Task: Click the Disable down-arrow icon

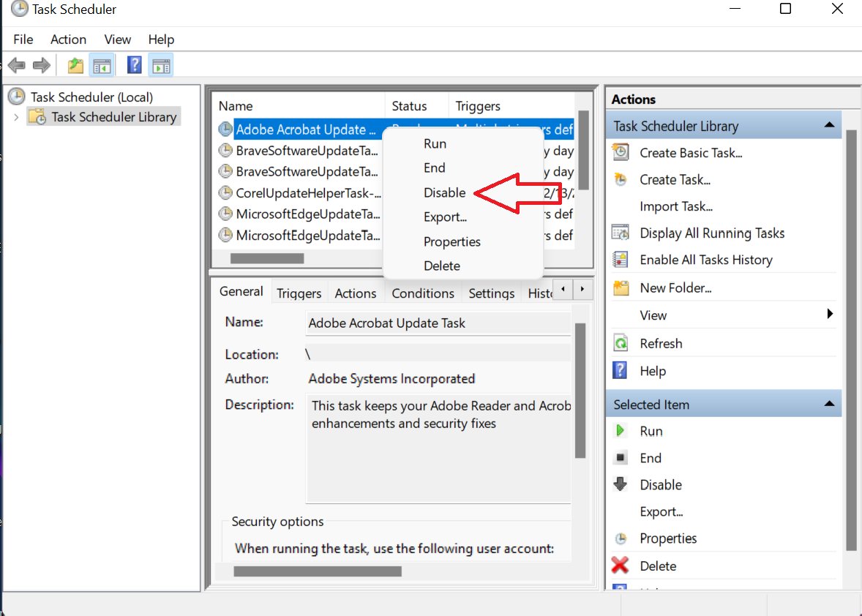Action: pos(620,484)
